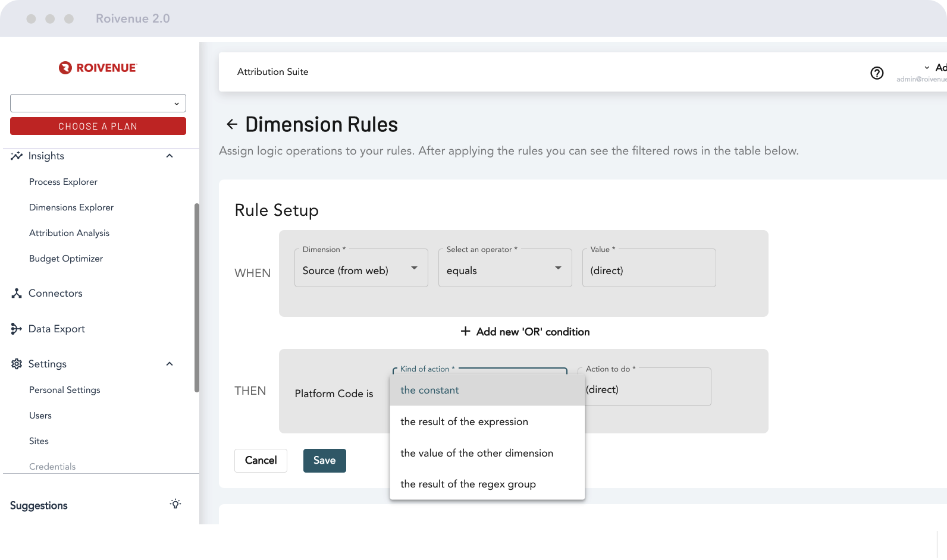Viewport: 947px width, 560px height.
Task: Select 'the result of the regex group' option
Action: (x=487, y=484)
